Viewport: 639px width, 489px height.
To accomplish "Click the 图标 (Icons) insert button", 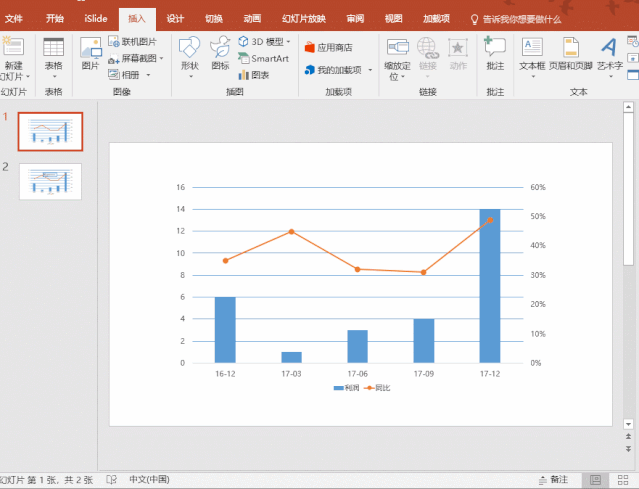I will point(220,52).
